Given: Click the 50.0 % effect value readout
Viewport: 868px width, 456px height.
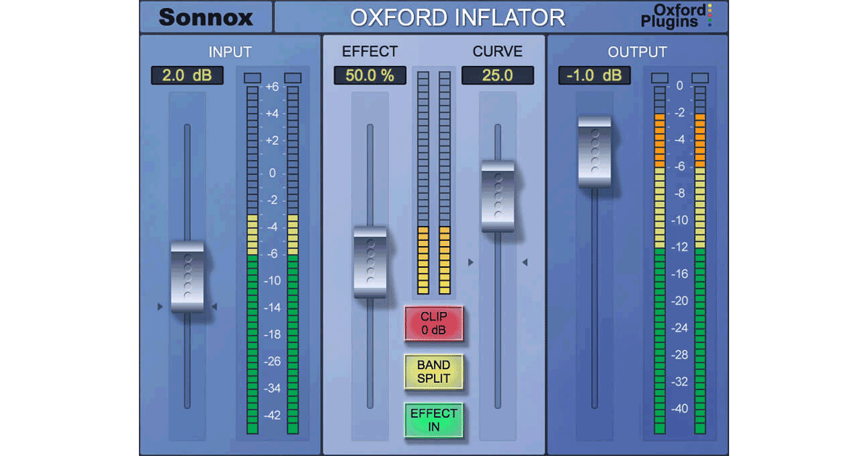Looking at the screenshot, I should [370, 75].
